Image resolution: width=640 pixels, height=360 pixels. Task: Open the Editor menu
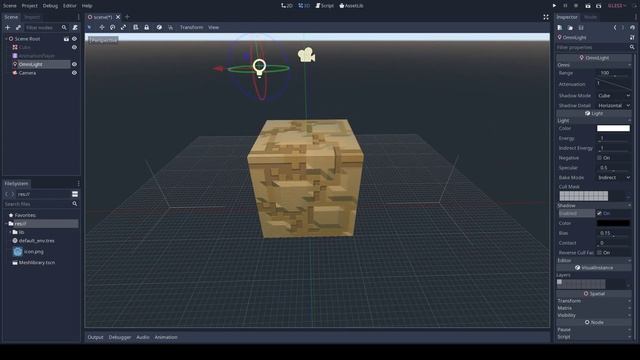[70, 6]
